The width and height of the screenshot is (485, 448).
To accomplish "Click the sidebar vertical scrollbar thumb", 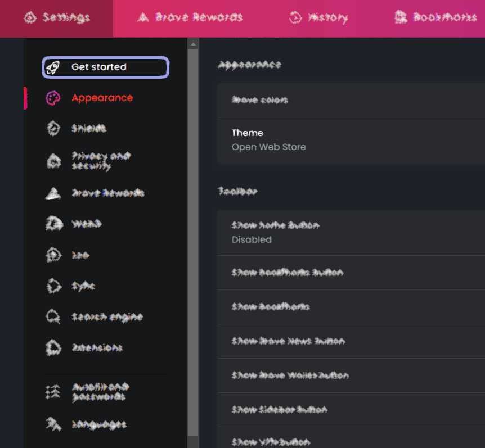I will point(194,243).
